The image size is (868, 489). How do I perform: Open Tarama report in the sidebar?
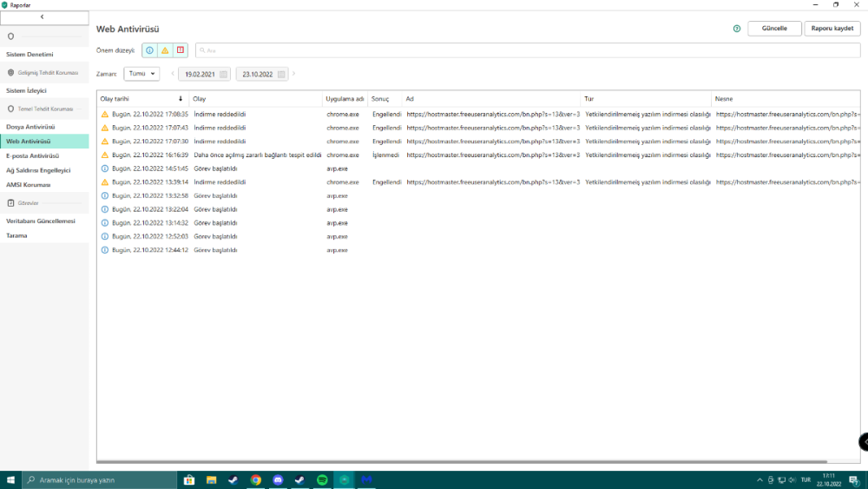pos(16,235)
